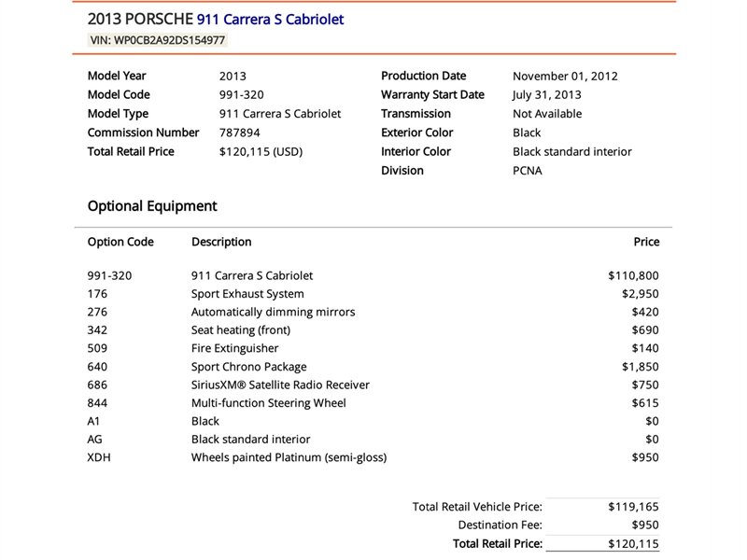
Task: Click the 2013 PORSCHE heading text
Action: pos(140,19)
